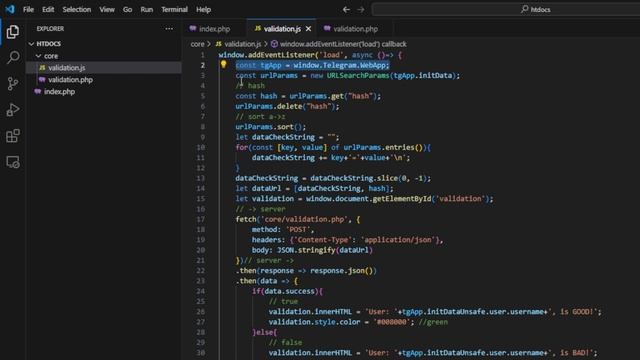
Task: Open the Run and Debug view icon
Action: [x=13, y=110]
